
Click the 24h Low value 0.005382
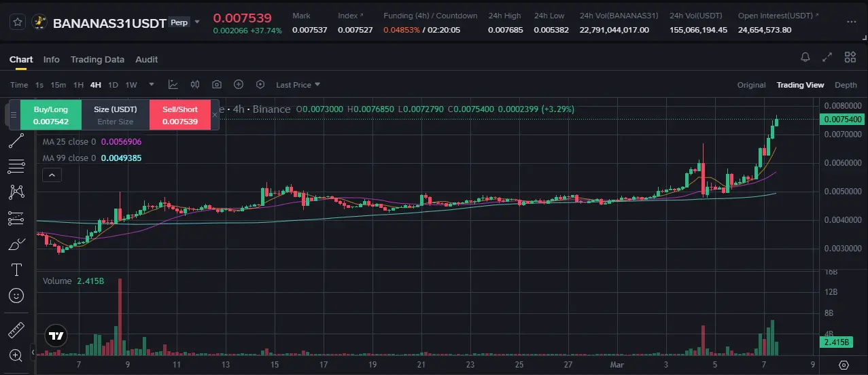pyautogui.click(x=551, y=30)
